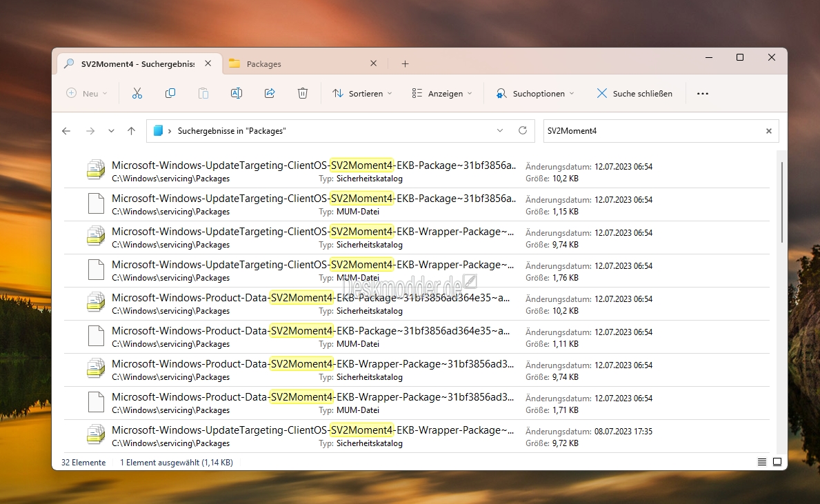This screenshot has height=504, width=820.
Task: Share the selected file using the toolbar icon
Action: (270, 94)
